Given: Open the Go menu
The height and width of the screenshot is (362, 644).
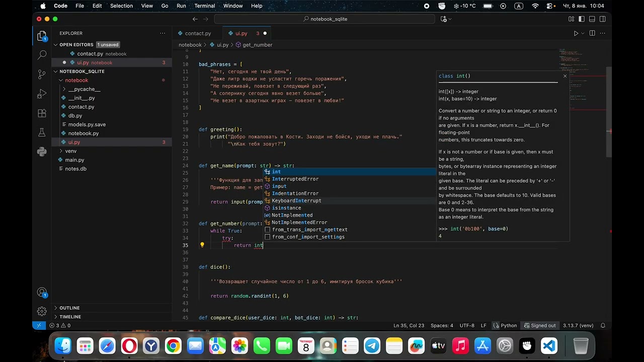Looking at the screenshot, I should (x=165, y=6).
